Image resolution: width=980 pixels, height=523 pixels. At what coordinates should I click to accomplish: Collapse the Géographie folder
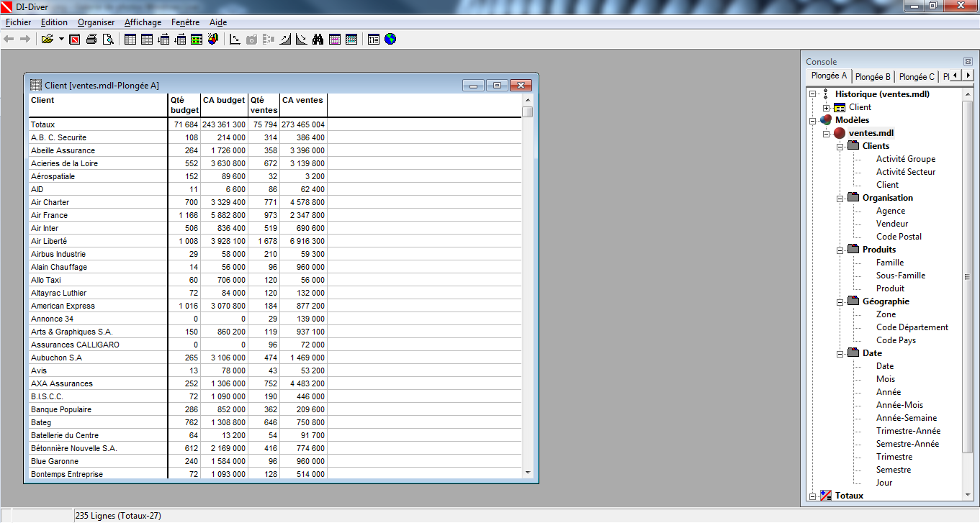coord(840,301)
